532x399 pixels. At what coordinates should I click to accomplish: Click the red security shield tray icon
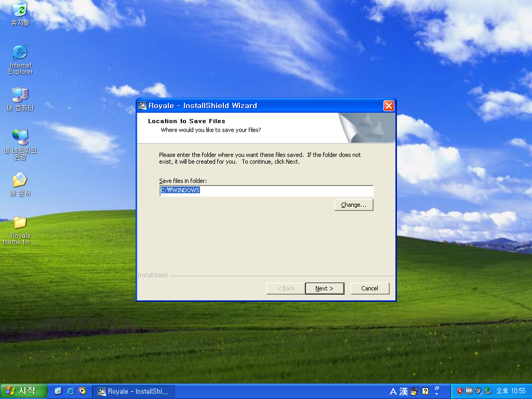pos(460,391)
